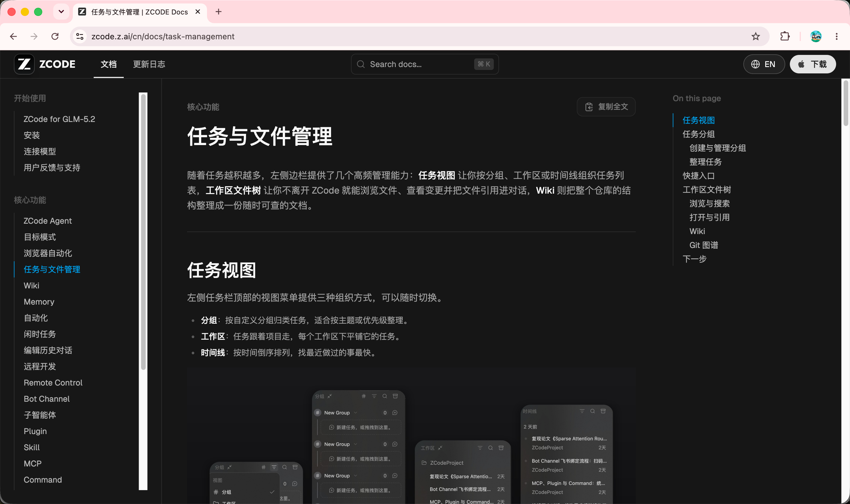Jump to 任务分组 in On this page
The image size is (850, 504).
[x=699, y=134]
